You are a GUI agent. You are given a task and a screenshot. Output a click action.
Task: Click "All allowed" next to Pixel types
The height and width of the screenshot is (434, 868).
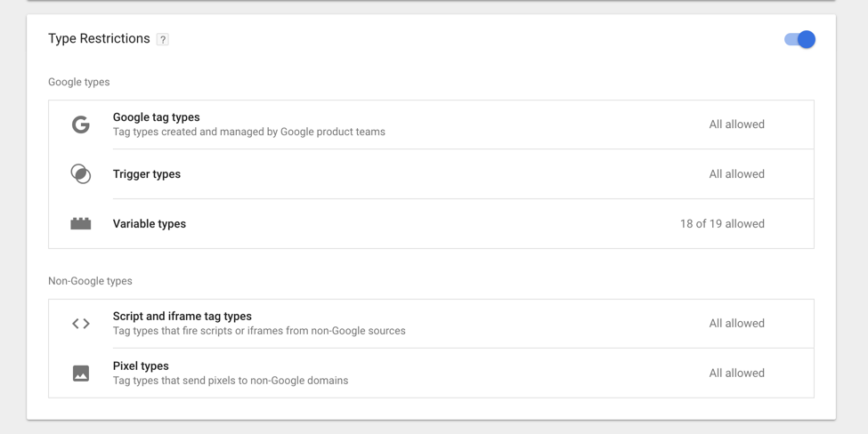[737, 374]
